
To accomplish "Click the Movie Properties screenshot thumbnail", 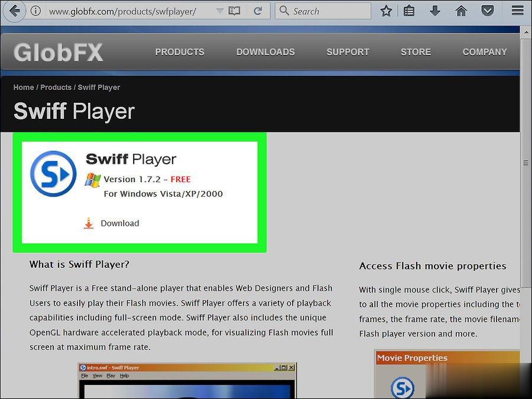I will click(x=447, y=374).
